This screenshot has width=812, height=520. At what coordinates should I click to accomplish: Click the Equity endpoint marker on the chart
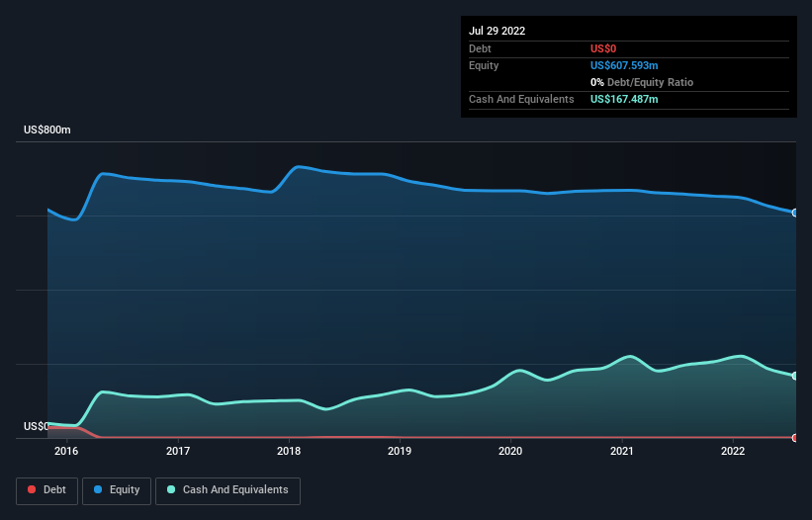click(x=795, y=213)
